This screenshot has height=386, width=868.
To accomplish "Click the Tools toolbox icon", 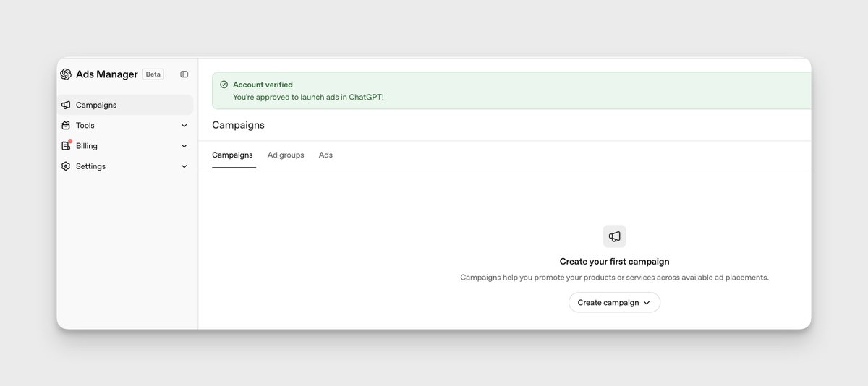I will click(x=66, y=125).
